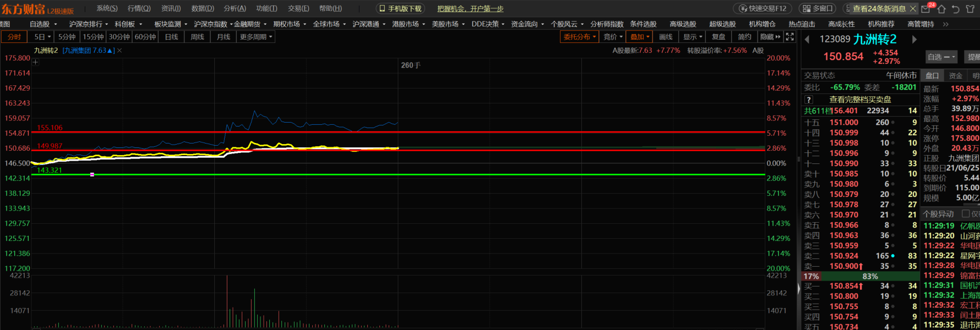Select the 盘口 tab in quote panel
Image resolution: width=980 pixels, height=330 pixels.
(932, 75)
